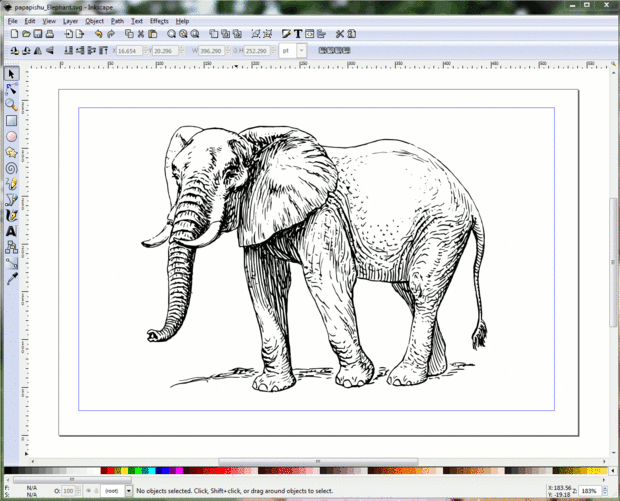Screen dimensions: 620x501
Task: Open the File menu
Action: tap(12, 21)
